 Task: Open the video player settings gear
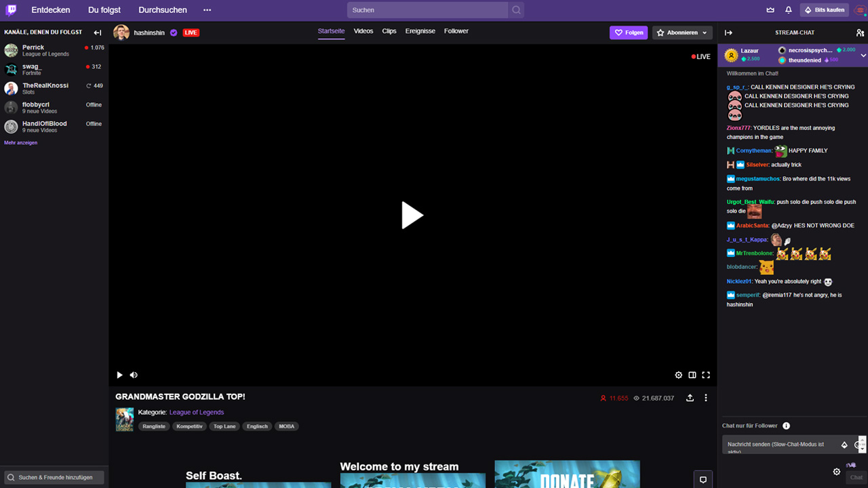coord(678,375)
